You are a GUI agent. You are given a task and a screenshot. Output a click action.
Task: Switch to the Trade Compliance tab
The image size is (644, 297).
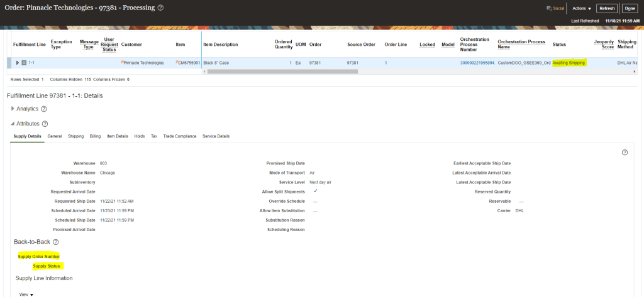click(x=179, y=136)
